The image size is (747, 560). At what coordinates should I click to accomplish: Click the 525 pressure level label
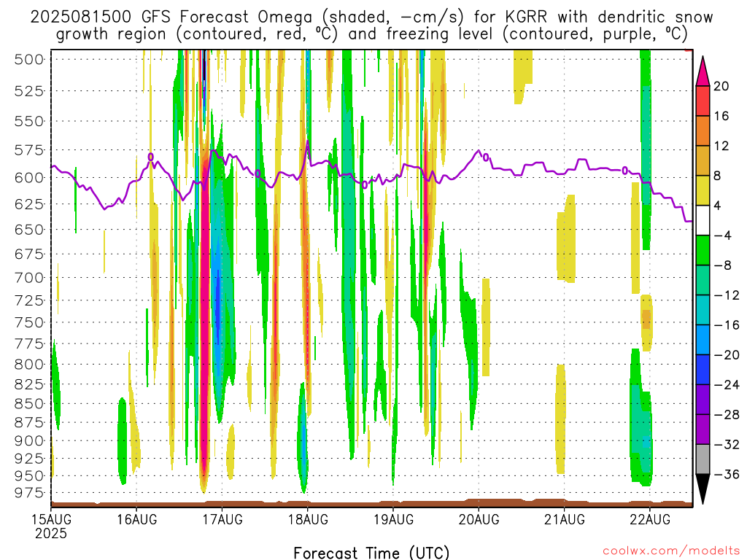point(29,90)
